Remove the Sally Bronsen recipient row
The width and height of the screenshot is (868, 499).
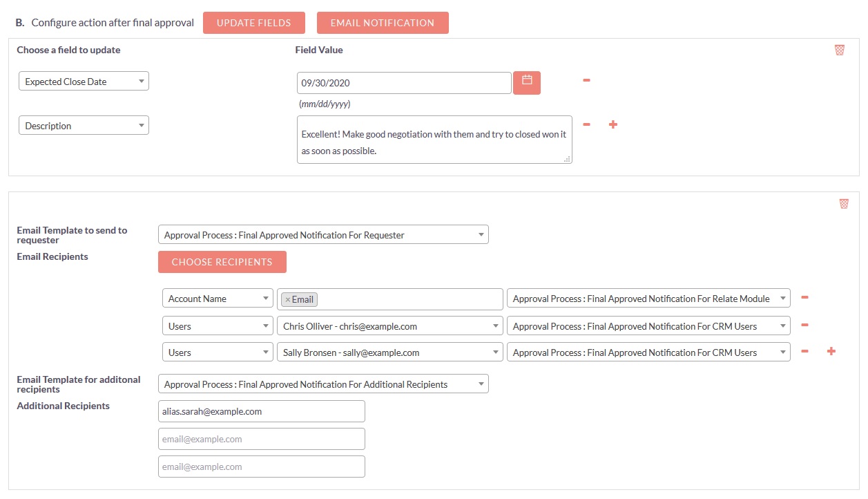804,351
